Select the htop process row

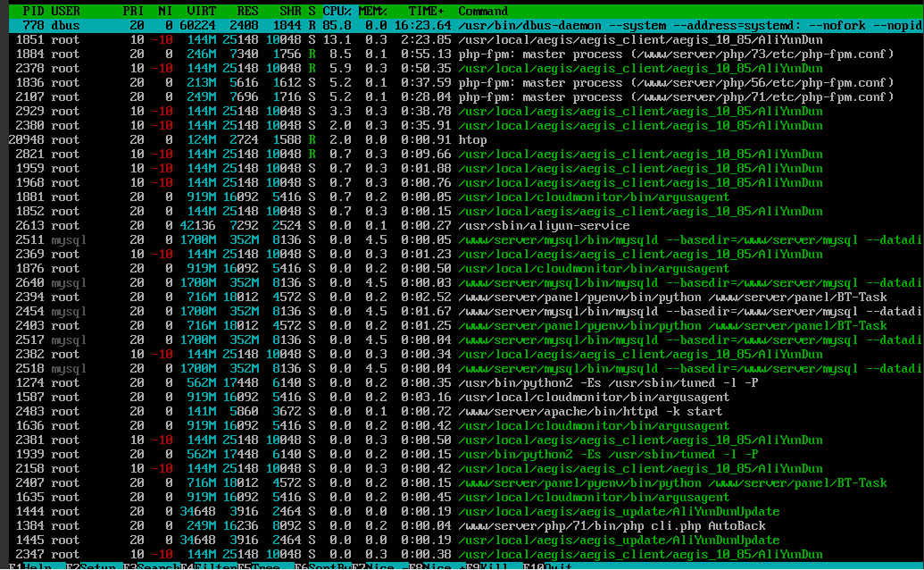472,139
